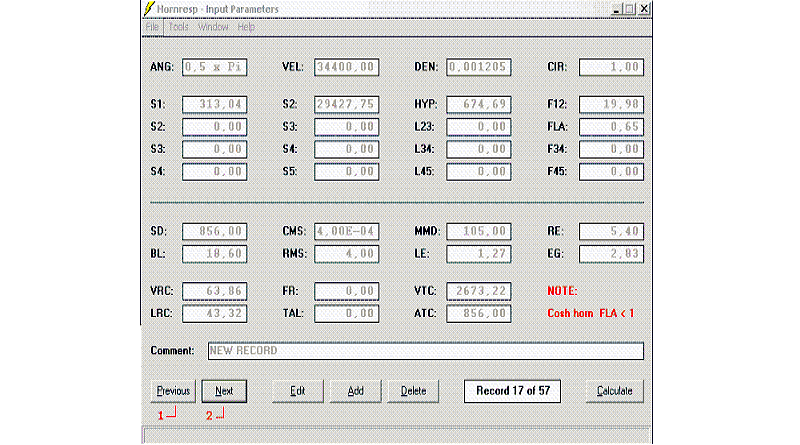Screen dimensions: 800x445
Task: Click the S2 field showing 29427,75
Action: pyautogui.click(x=346, y=104)
